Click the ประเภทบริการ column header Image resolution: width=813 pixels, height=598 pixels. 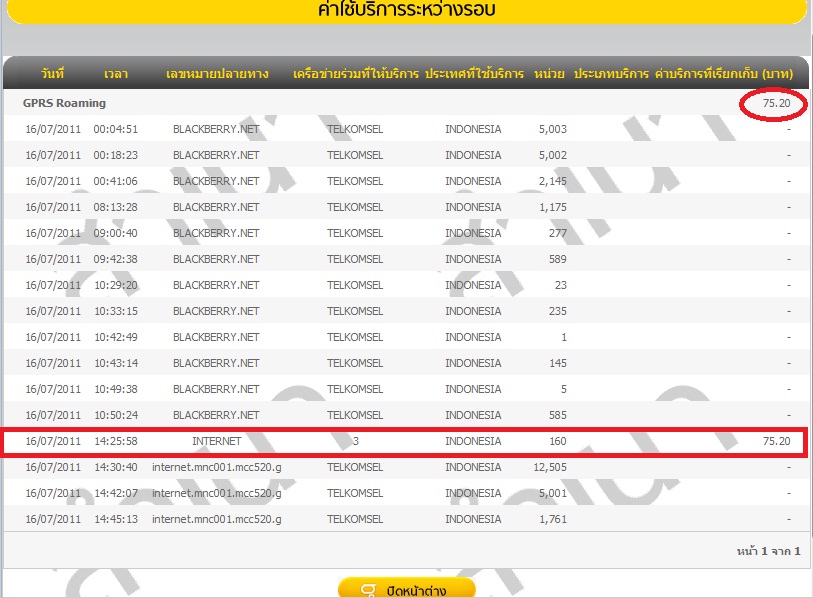pos(611,74)
